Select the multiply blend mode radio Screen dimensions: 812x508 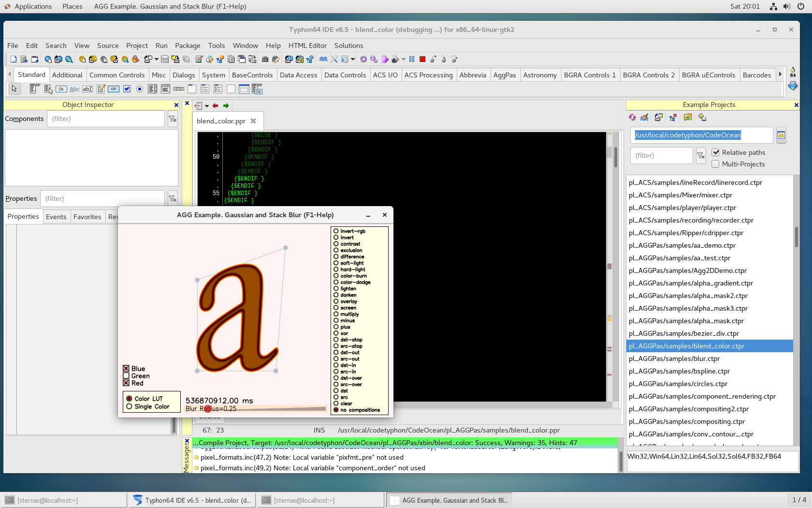[336, 314]
